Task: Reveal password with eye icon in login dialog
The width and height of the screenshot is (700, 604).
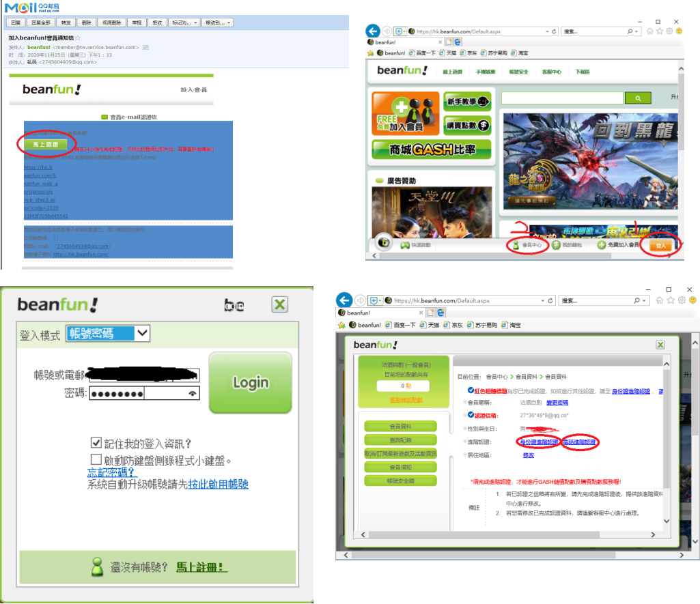Action: coord(193,393)
